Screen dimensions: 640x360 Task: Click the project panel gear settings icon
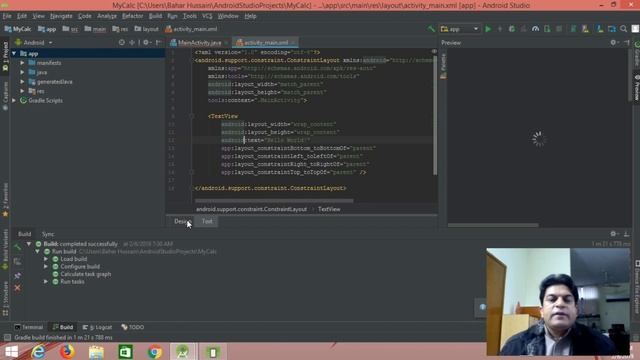(146, 42)
